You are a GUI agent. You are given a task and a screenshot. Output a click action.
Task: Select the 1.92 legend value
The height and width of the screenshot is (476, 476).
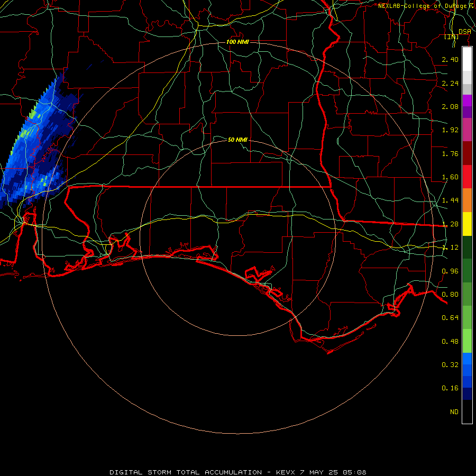coord(450,130)
